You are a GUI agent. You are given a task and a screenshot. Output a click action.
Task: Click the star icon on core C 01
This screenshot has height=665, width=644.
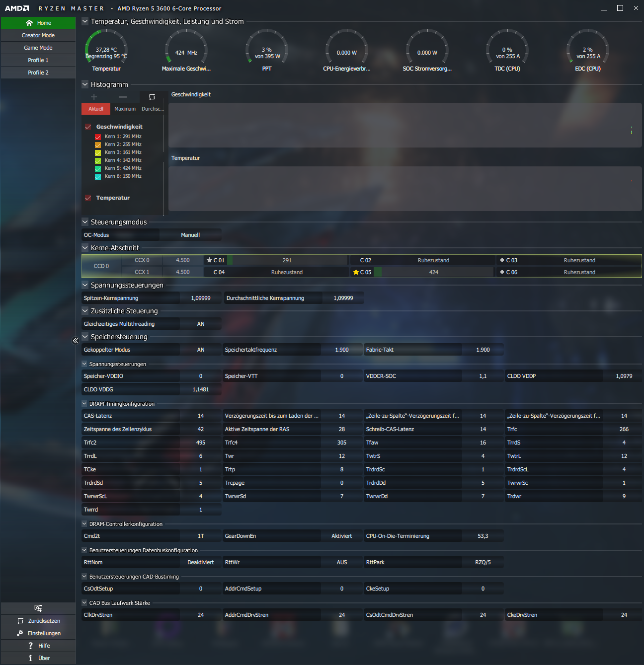(x=209, y=260)
